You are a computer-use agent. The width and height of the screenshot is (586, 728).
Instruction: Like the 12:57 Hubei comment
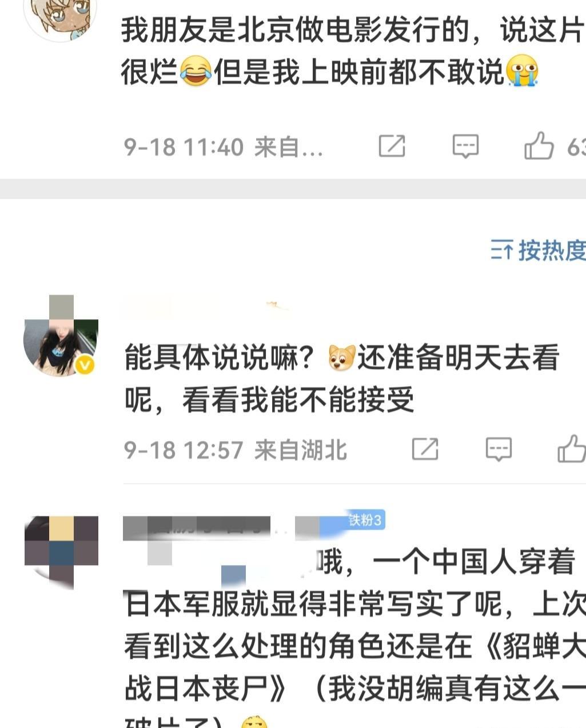(x=572, y=448)
